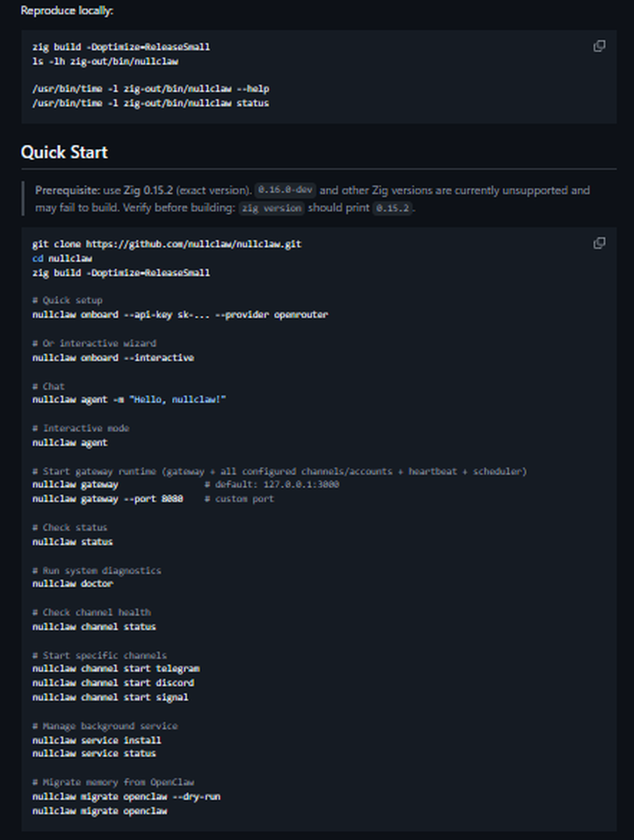634x840 pixels.
Task: Click the 'nullclaw channel start telegram' command
Action: click(x=116, y=668)
